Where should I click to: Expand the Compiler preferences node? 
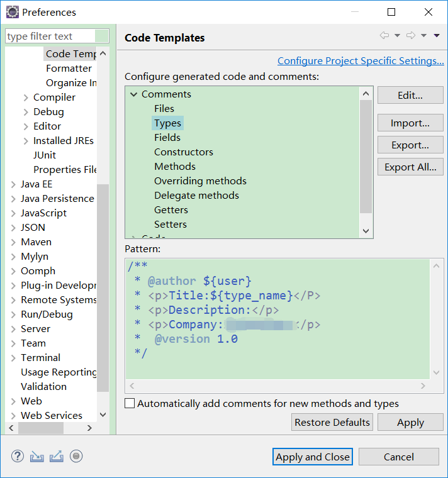click(x=26, y=97)
